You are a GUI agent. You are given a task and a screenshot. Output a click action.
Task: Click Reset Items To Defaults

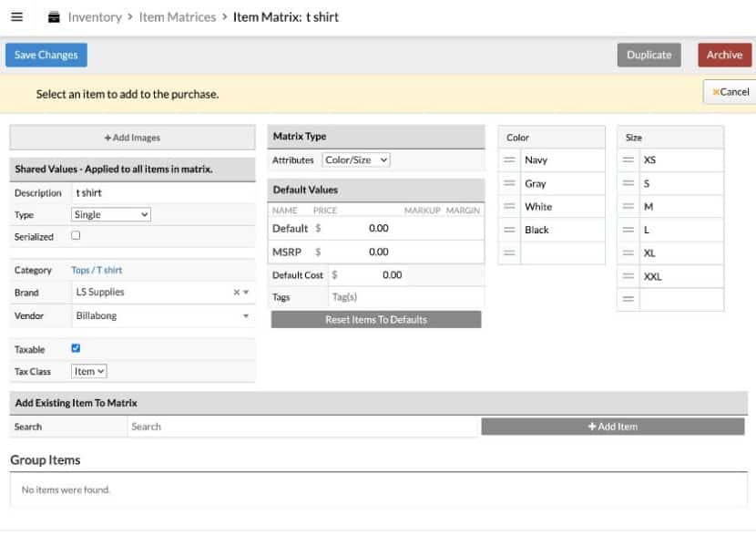pyautogui.click(x=376, y=318)
